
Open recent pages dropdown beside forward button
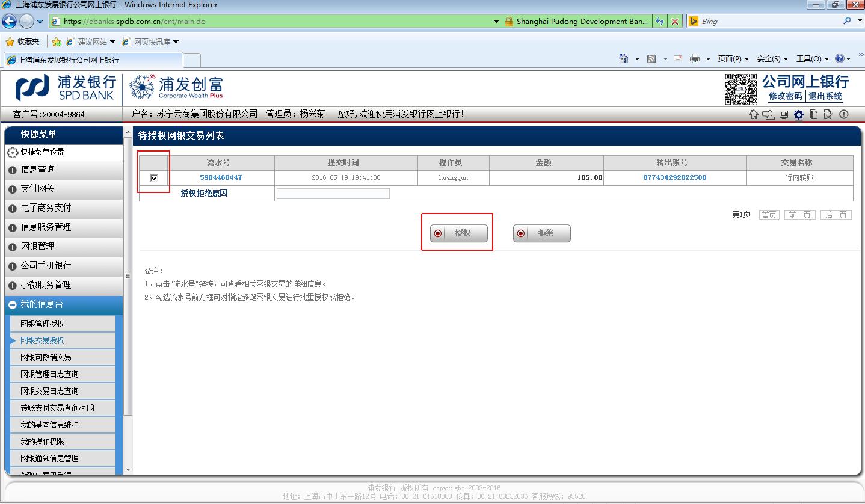tap(40, 22)
